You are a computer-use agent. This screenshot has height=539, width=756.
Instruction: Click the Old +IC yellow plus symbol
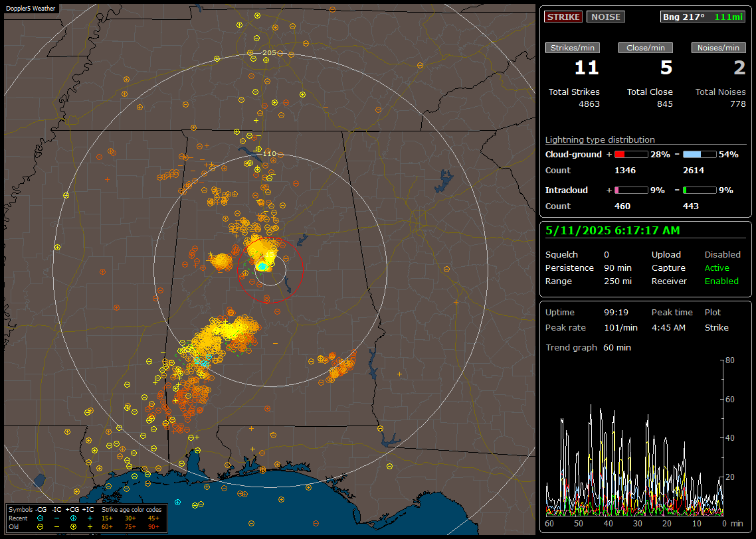pyautogui.click(x=90, y=527)
